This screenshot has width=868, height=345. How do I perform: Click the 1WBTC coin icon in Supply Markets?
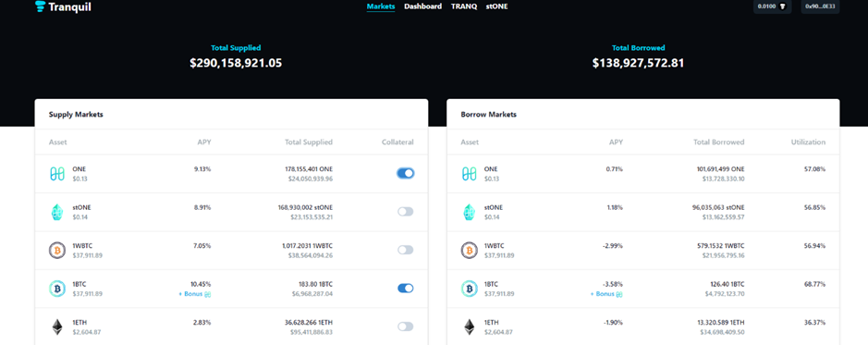tap(57, 251)
